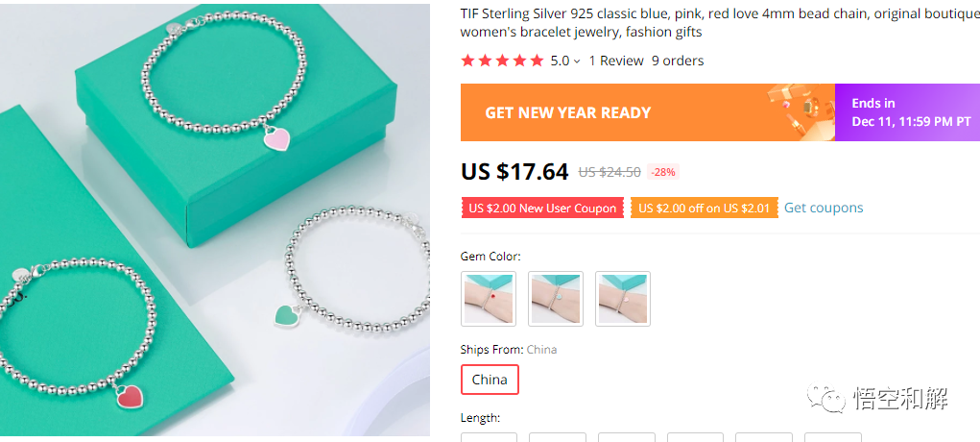
Task: Click the crossed-out US $24.50 original price
Action: click(x=610, y=172)
